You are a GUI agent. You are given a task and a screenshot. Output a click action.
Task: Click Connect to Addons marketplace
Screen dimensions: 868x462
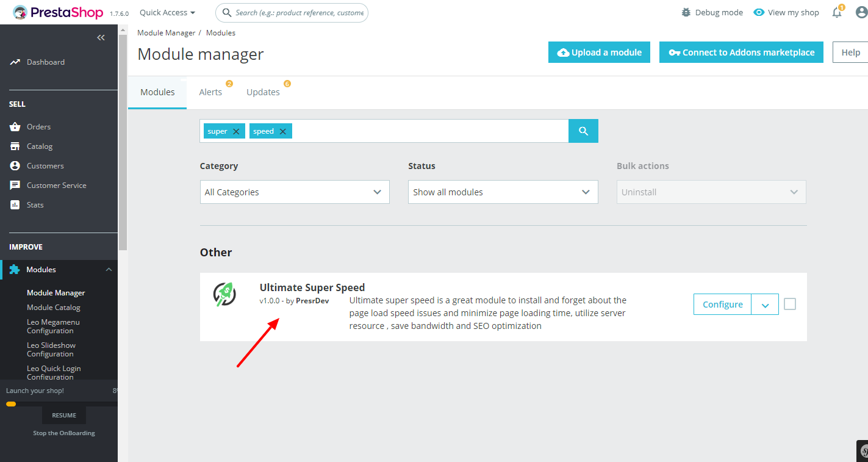point(741,52)
